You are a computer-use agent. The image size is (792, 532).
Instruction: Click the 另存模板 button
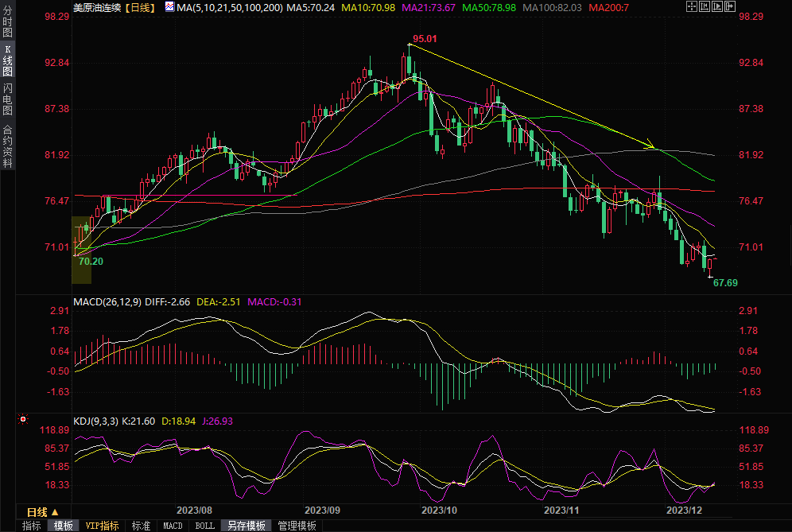pos(247,526)
